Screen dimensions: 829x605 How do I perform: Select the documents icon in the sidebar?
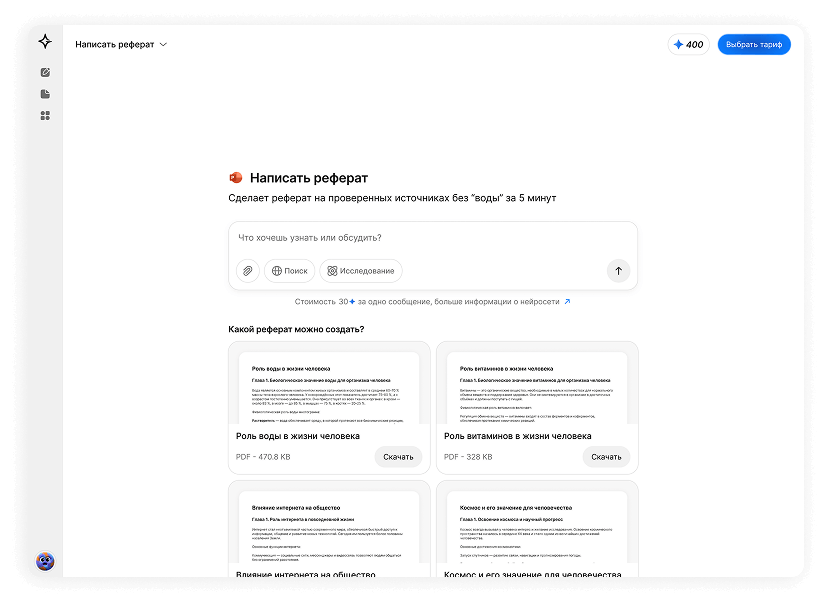pyautogui.click(x=44, y=92)
